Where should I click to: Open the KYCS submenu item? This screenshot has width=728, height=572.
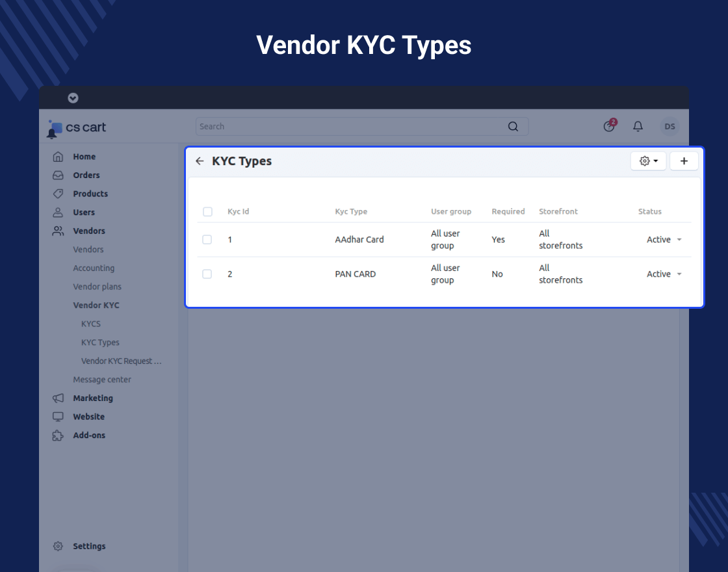tap(91, 324)
